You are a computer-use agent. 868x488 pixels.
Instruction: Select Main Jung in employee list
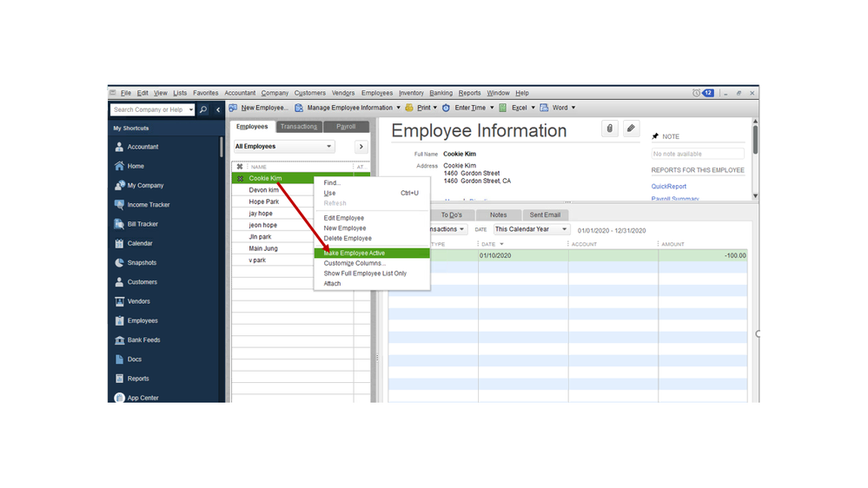pos(263,248)
